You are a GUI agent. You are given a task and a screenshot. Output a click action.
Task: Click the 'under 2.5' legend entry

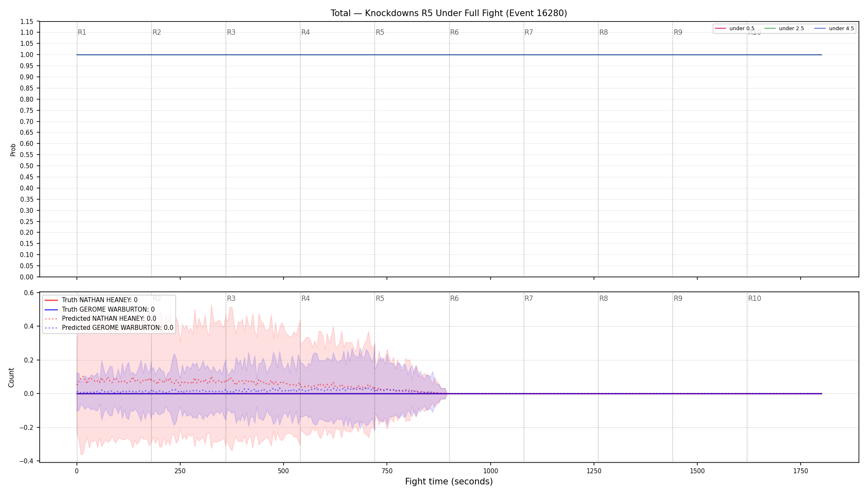point(785,29)
